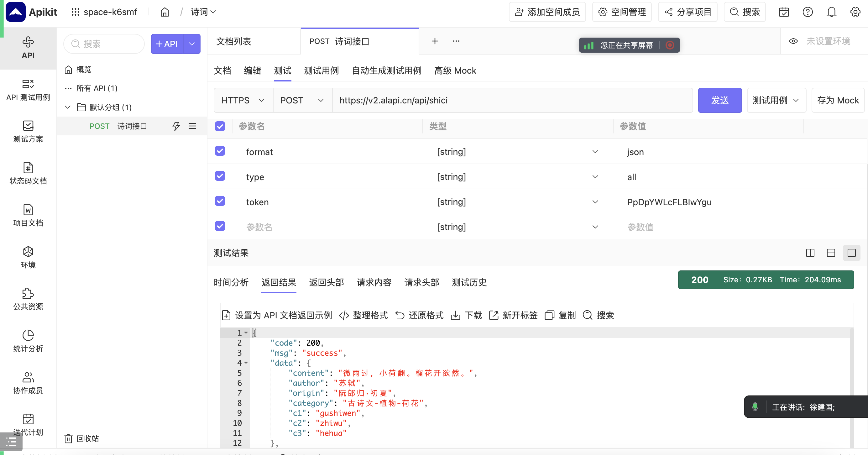Switch to the 编辑 tab
The width and height of the screenshot is (868, 455).
click(253, 71)
